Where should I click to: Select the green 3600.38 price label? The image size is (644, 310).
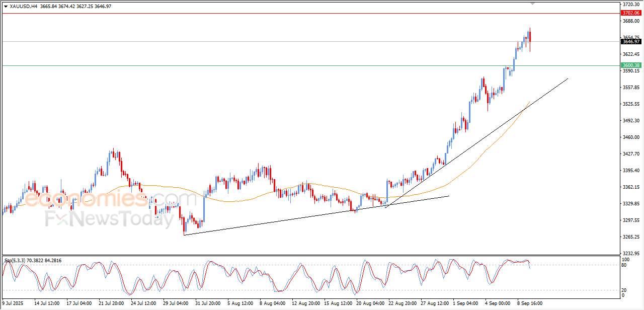631,65
